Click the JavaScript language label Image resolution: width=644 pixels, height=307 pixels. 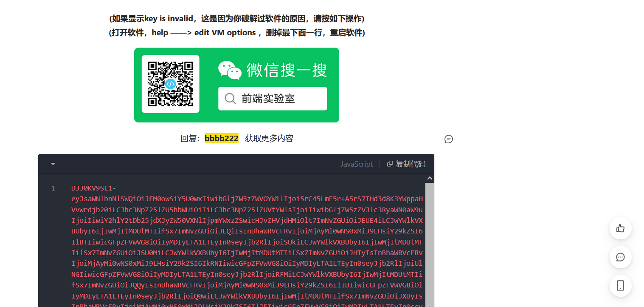pyautogui.click(x=357, y=164)
